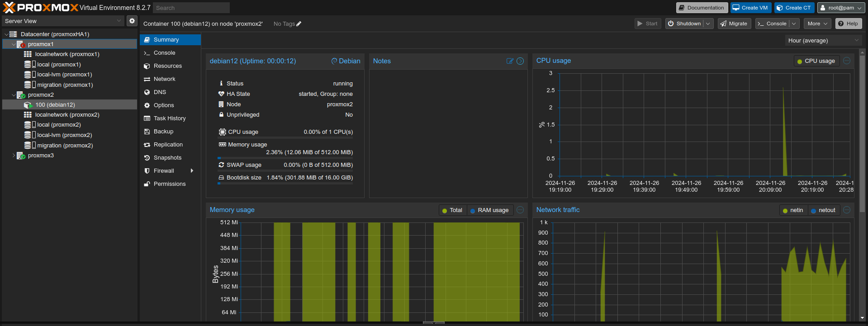Click the Debian OS icon in summary header
The image size is (868, 326).
point(334,61)
